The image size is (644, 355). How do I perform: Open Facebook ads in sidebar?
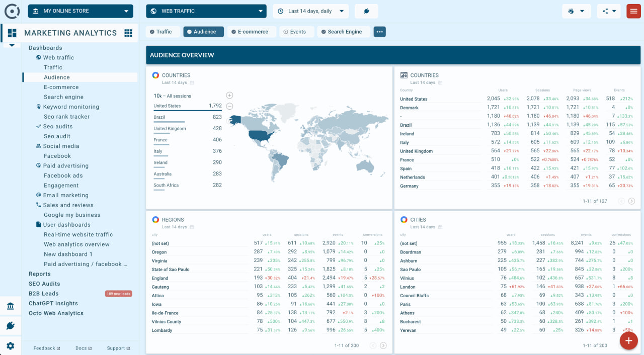point(63,175)
